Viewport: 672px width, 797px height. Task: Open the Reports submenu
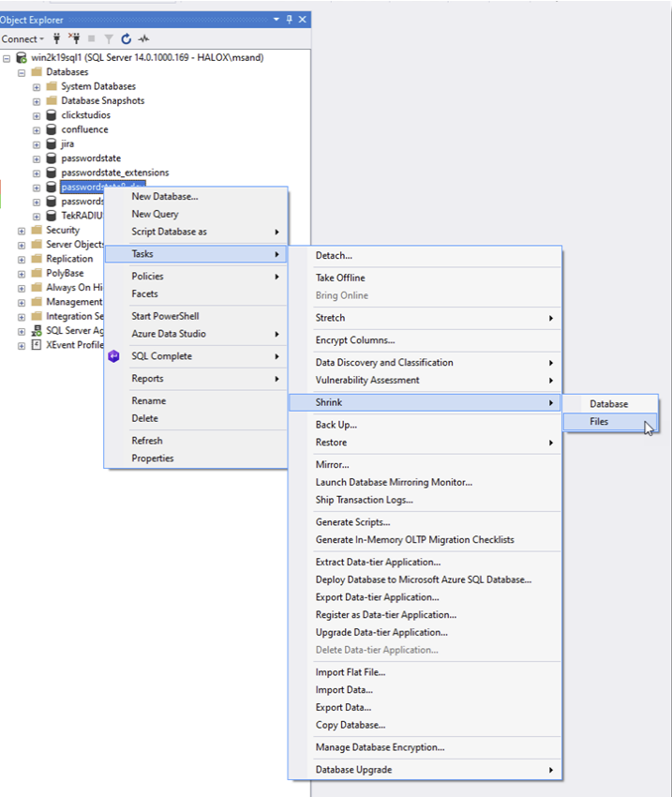point(196,379)
